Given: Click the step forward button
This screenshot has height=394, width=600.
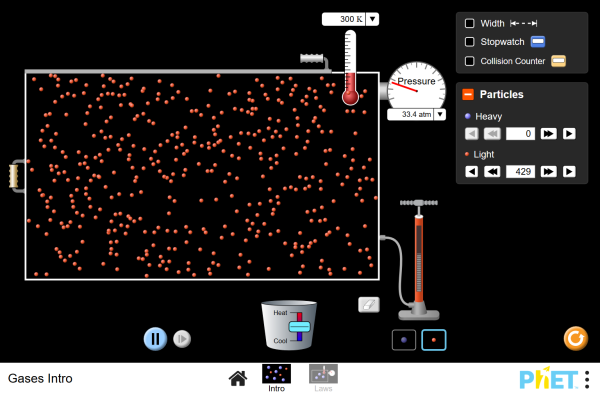Looking at the screenshot, I should (182, 339).
